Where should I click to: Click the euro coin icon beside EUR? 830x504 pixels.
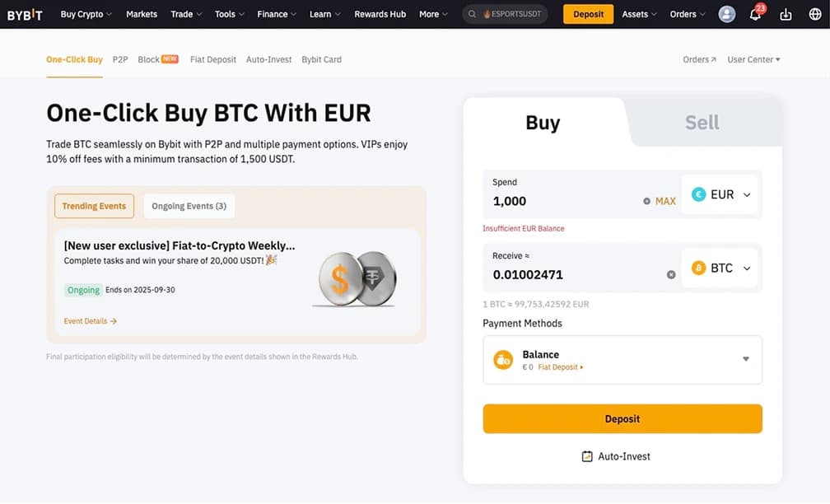pyautogui.click(x=699, y=194)
